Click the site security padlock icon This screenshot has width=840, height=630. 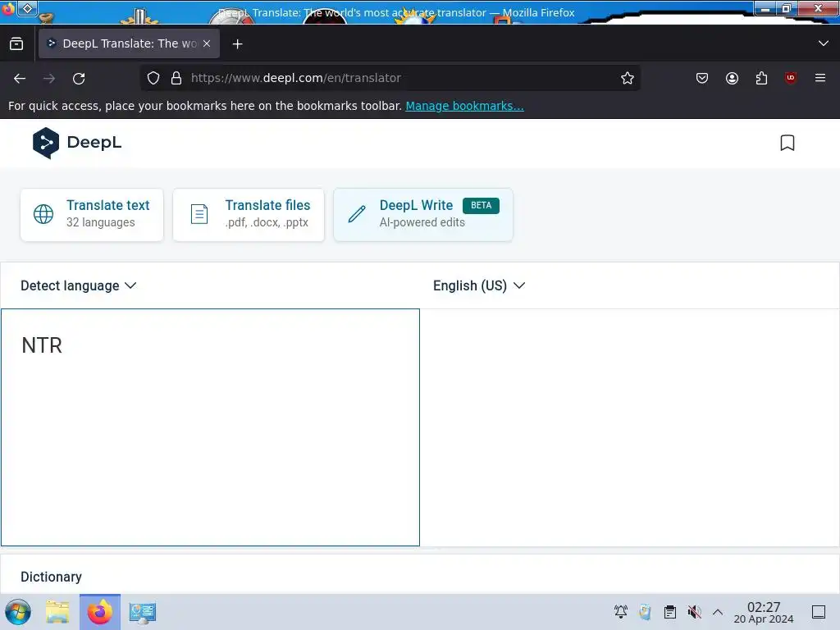coord(176,78)
